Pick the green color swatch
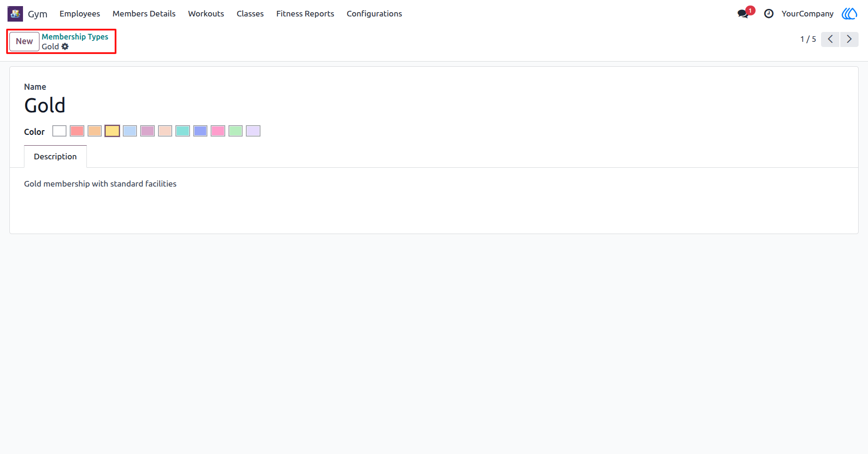 235,131
